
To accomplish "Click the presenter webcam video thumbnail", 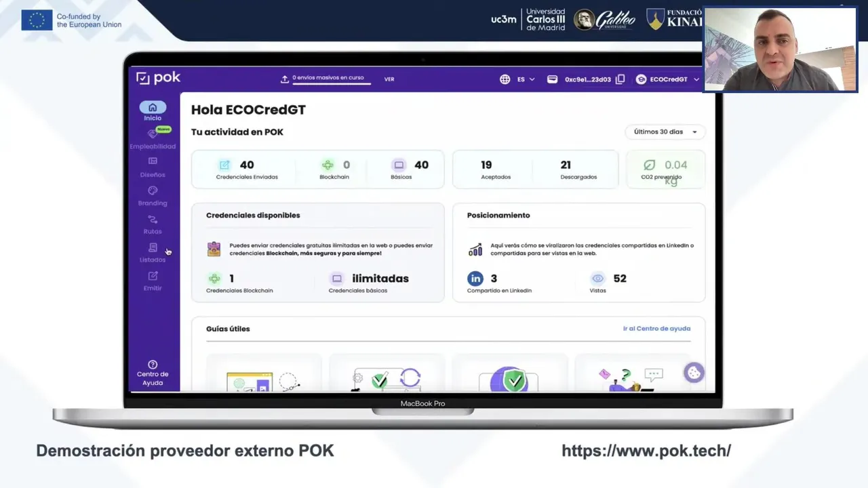I will click(780, 49).
